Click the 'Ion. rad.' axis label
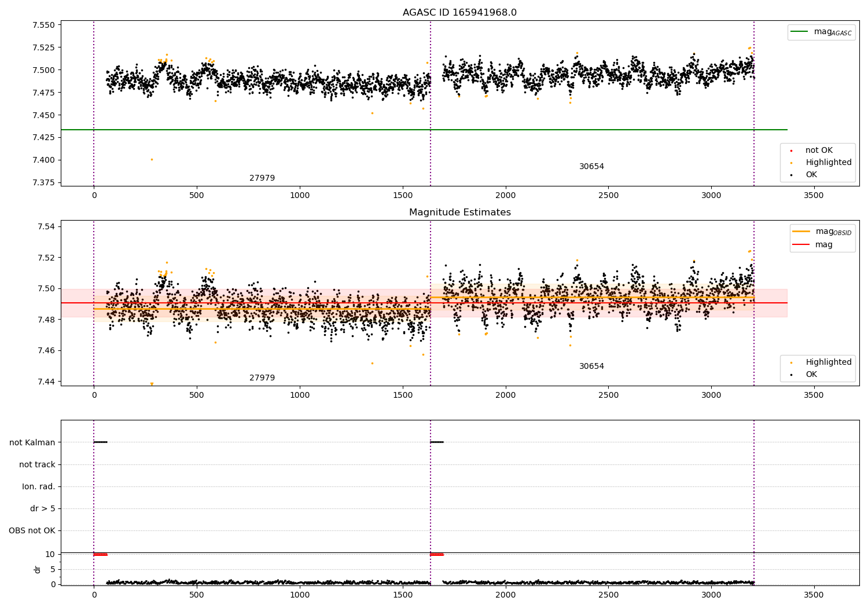The height and width of the screenshot is (608, 868). (x=39, y=486)
